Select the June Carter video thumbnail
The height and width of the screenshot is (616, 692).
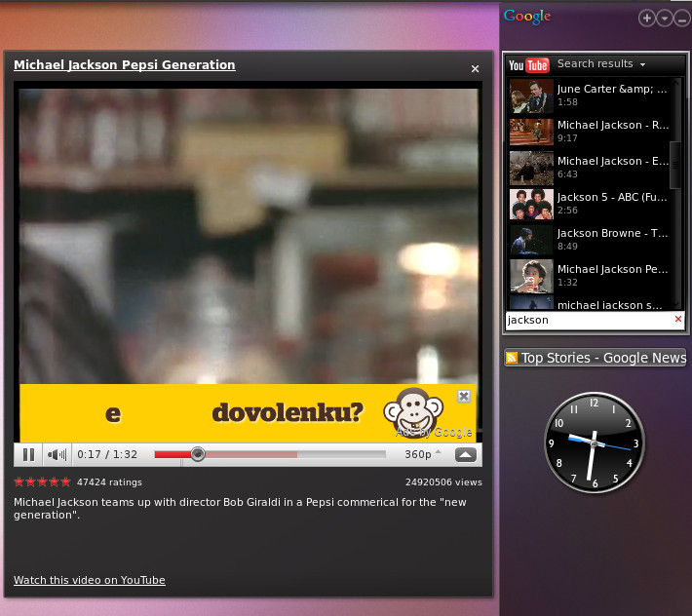(x=531, y=96)
